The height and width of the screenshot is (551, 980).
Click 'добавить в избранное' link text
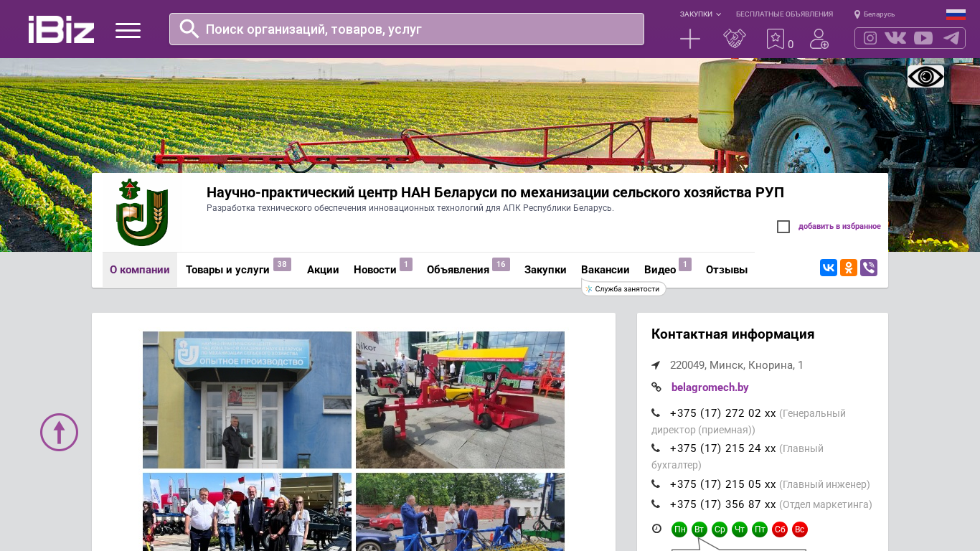pyautogui.click(x=839, y=227)
